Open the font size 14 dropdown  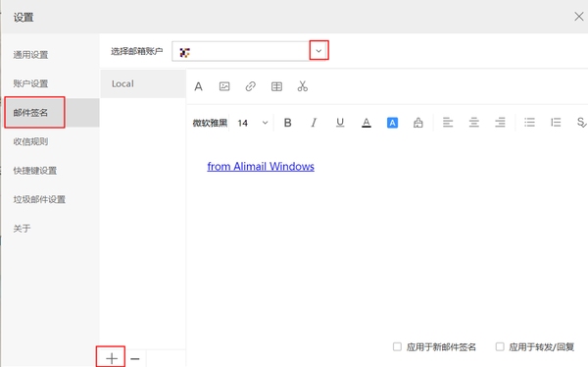click(x=253, y=123)
